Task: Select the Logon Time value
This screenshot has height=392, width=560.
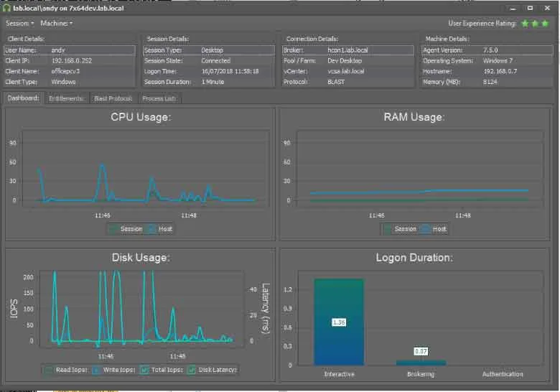Action: (230, 71)
